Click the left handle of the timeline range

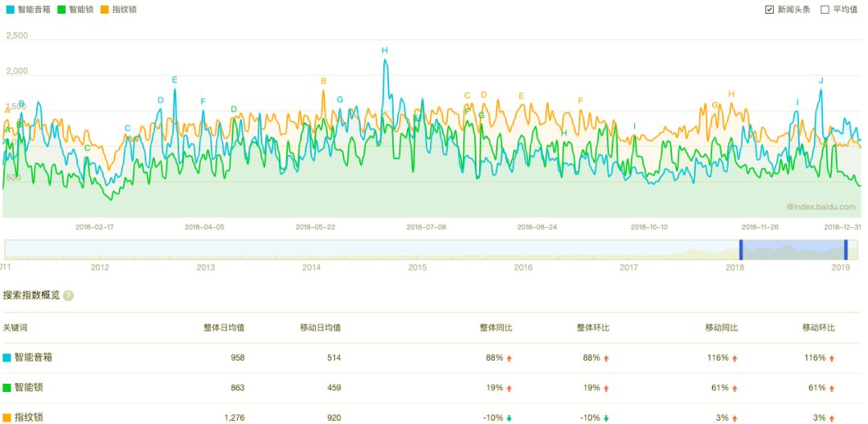pyautogui.click(x=741, y=250)
